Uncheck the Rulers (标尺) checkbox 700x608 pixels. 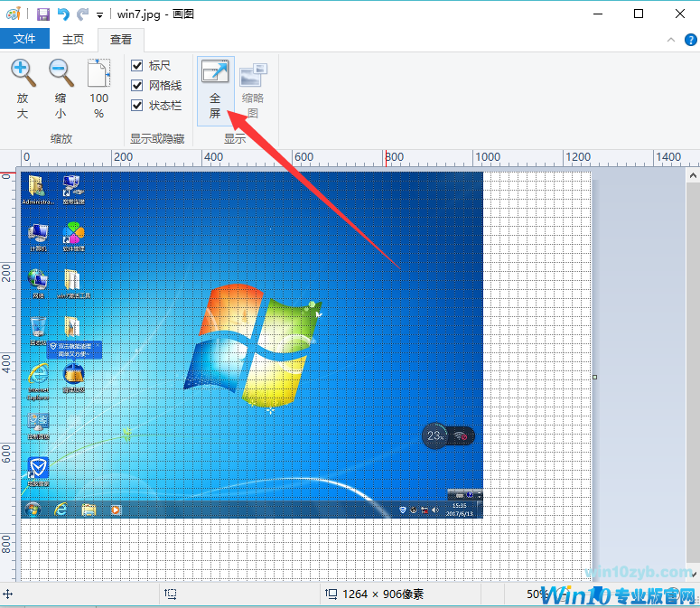[137, 65]
